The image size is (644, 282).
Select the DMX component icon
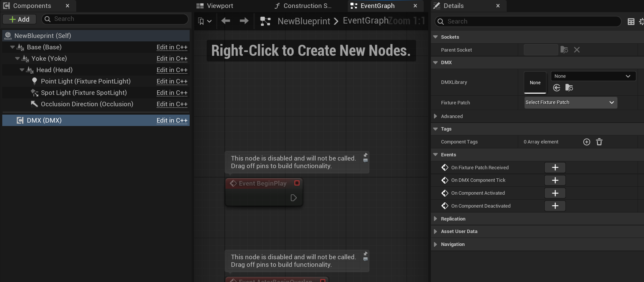[x=20, y=120]
